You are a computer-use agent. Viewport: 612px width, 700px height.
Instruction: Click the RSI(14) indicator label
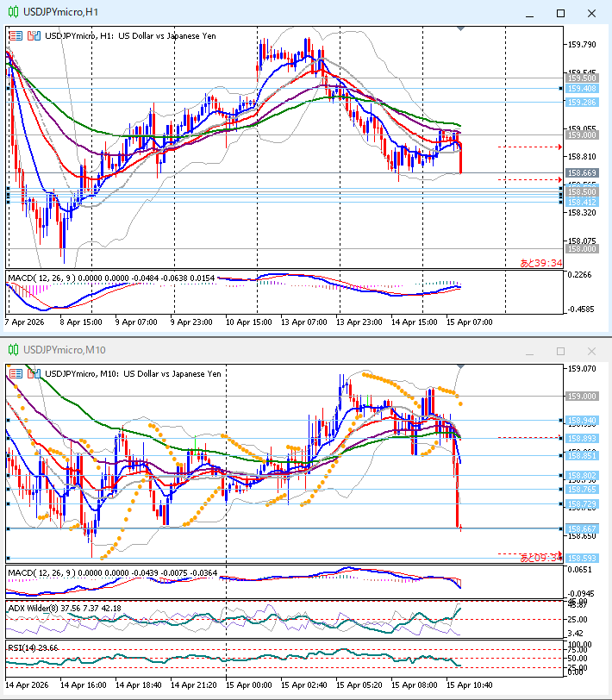tap(22, 647)
